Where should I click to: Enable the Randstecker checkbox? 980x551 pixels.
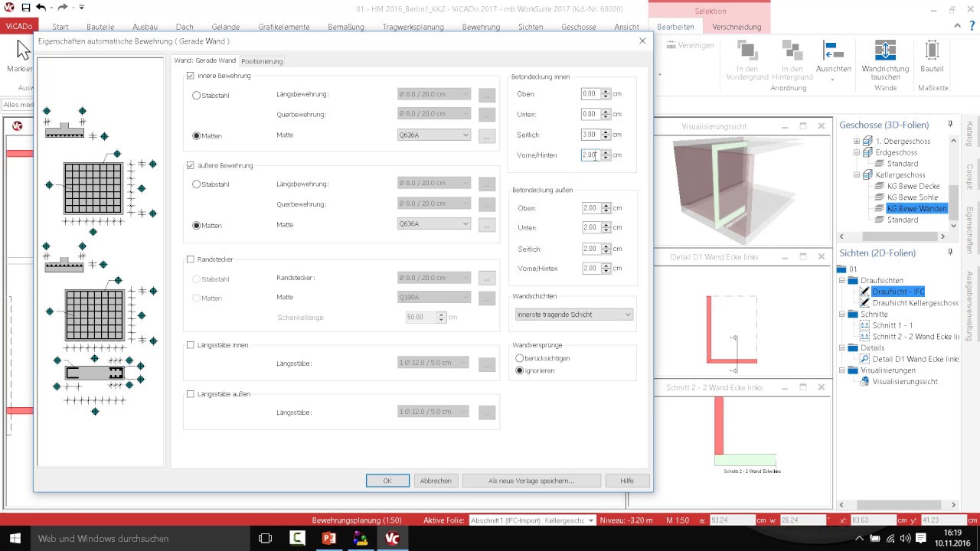coord(191,259)
